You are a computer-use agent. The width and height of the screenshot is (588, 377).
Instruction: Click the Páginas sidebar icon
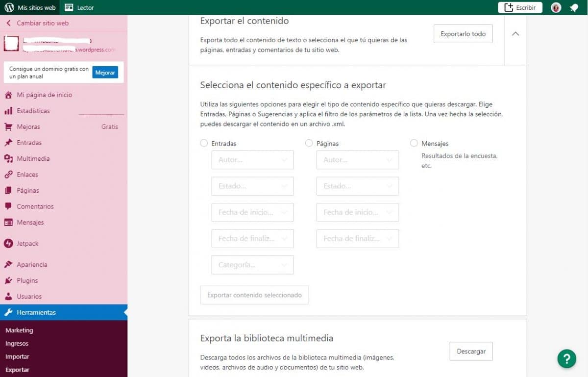tap(8, 191)
